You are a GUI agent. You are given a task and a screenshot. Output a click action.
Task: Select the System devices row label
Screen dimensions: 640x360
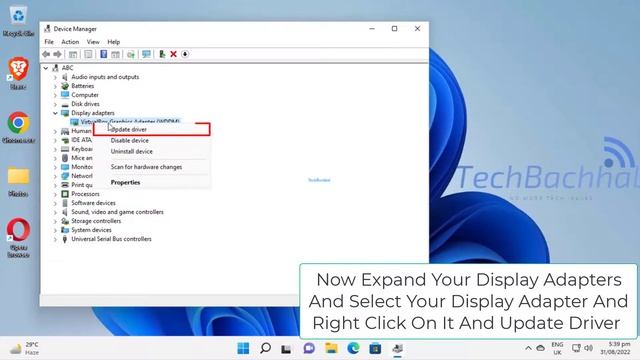(91, 230)
